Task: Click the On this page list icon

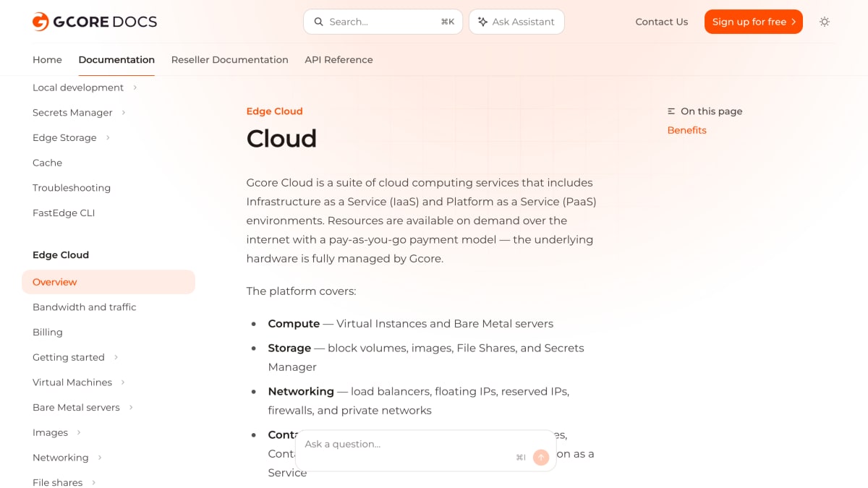Action: 671,111
